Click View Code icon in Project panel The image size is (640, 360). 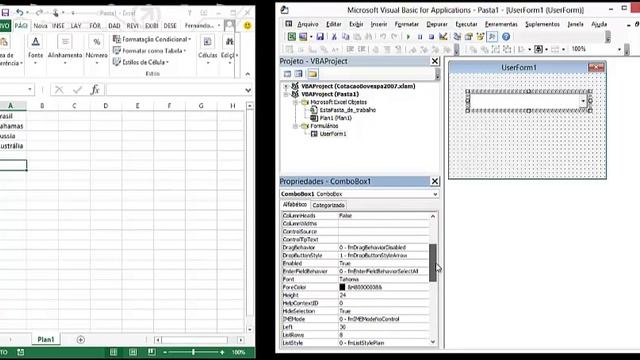coord(287,74)
